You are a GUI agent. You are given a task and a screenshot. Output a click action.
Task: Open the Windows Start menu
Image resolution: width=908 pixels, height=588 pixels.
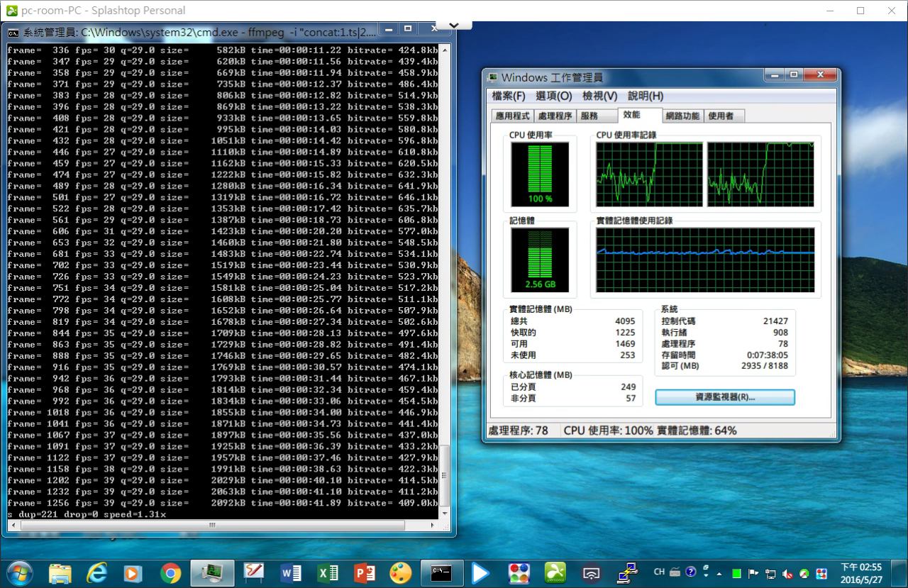(18, 572)
